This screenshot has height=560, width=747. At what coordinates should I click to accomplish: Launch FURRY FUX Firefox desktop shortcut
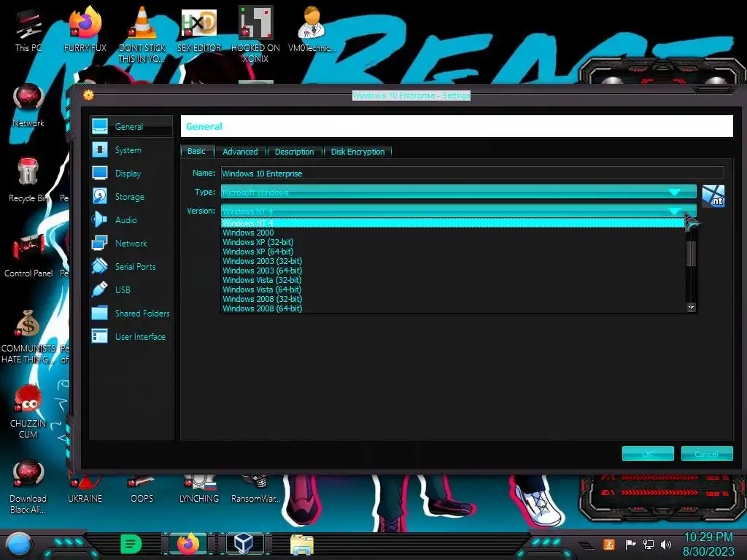[85, 29]
